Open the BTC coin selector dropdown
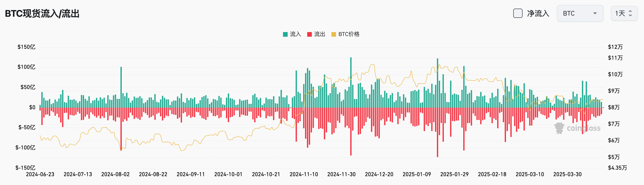The width and height of the screenshot is (644, 185). (580, 13)
